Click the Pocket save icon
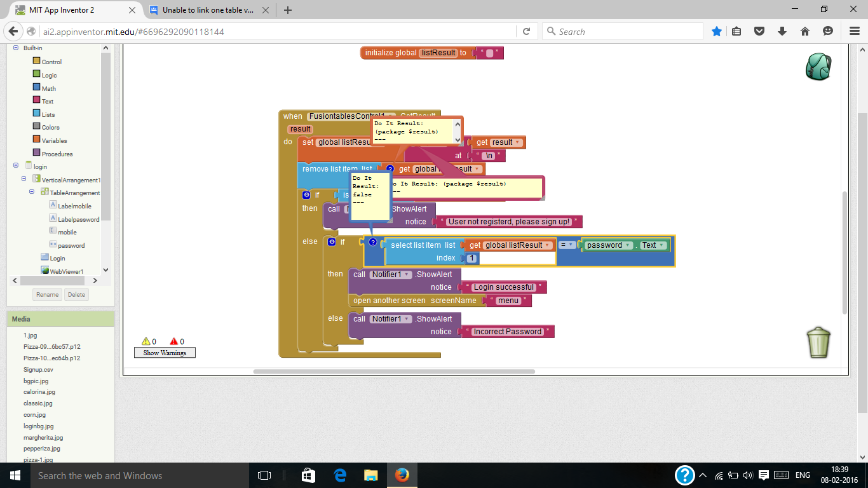Image resolution: width=868 pixels, height=488 pixels. click(759, 31)
